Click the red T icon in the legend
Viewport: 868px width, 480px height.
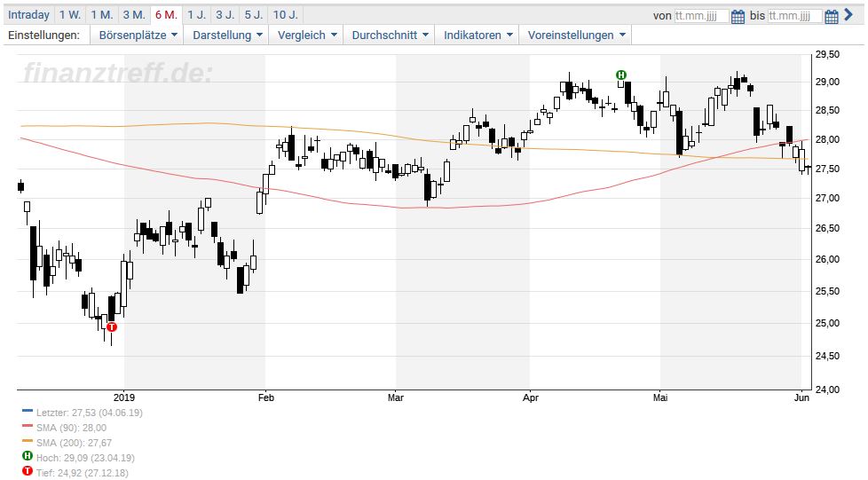[28, 472]
